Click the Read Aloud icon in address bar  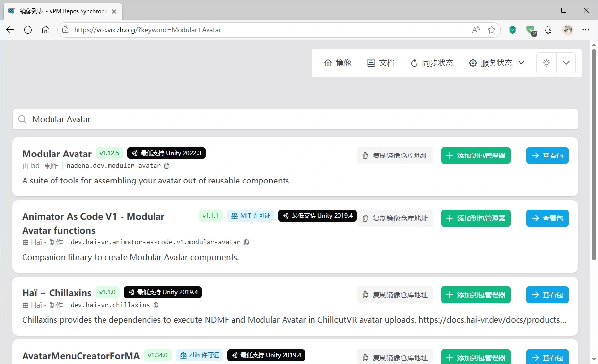[475, 30]
